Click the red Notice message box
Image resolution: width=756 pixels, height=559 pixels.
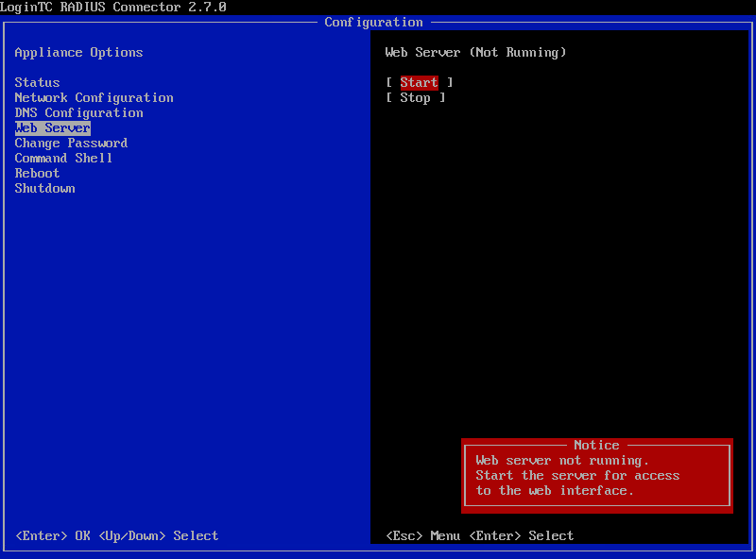(x=597, y=476)
